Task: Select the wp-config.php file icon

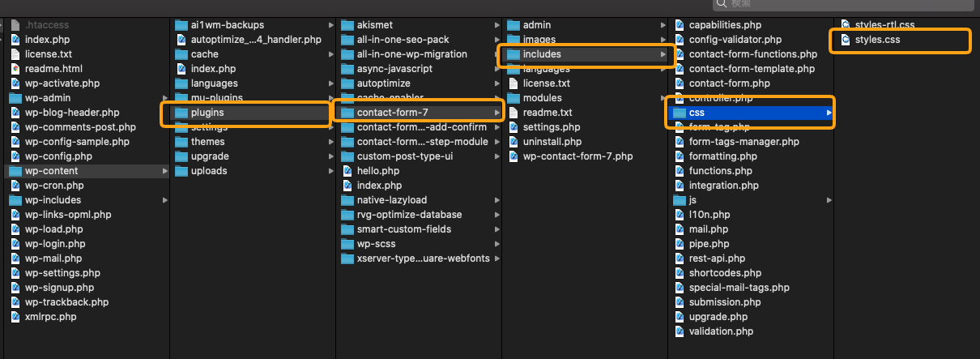Action: [x=16, y=156]
